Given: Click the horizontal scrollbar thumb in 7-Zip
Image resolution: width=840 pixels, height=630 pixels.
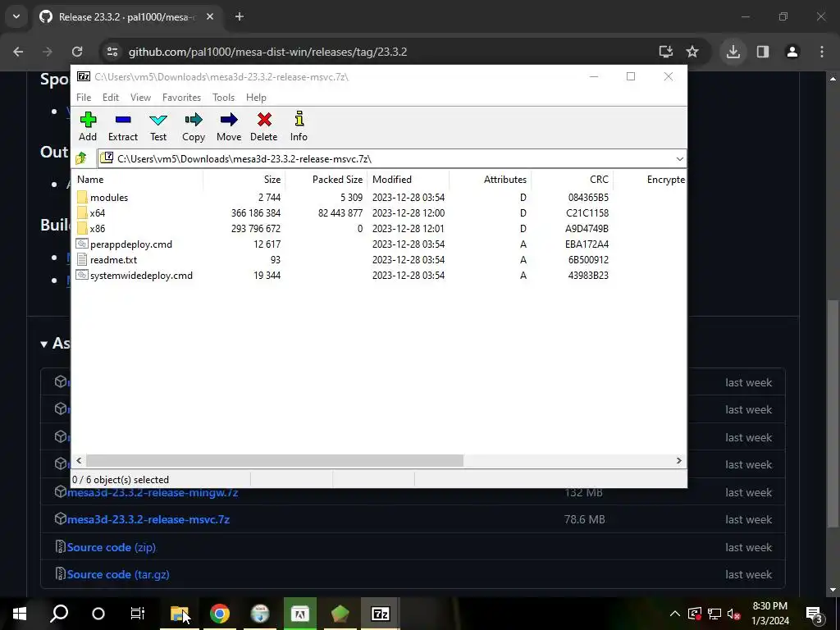Looking at the screenshot, I should [274, 461].
